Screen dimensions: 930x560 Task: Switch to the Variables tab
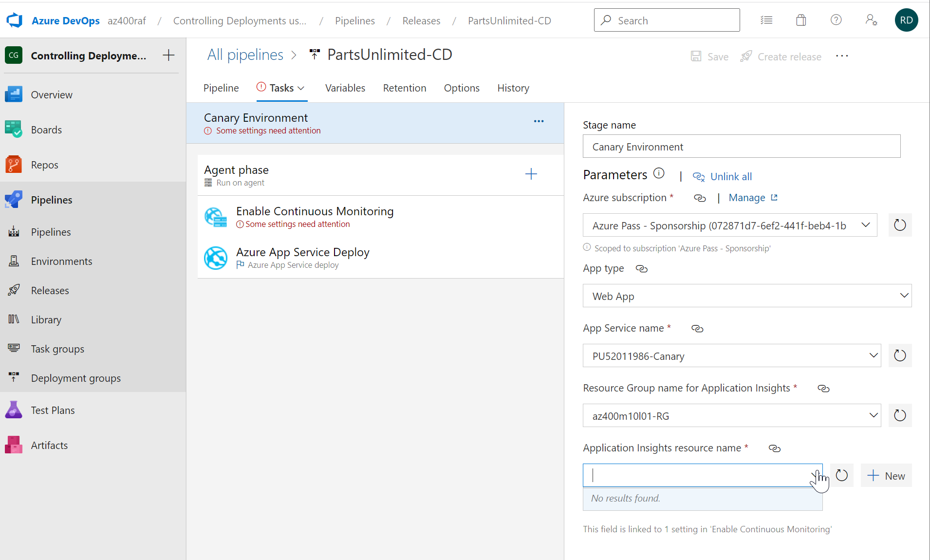[345, 88]
